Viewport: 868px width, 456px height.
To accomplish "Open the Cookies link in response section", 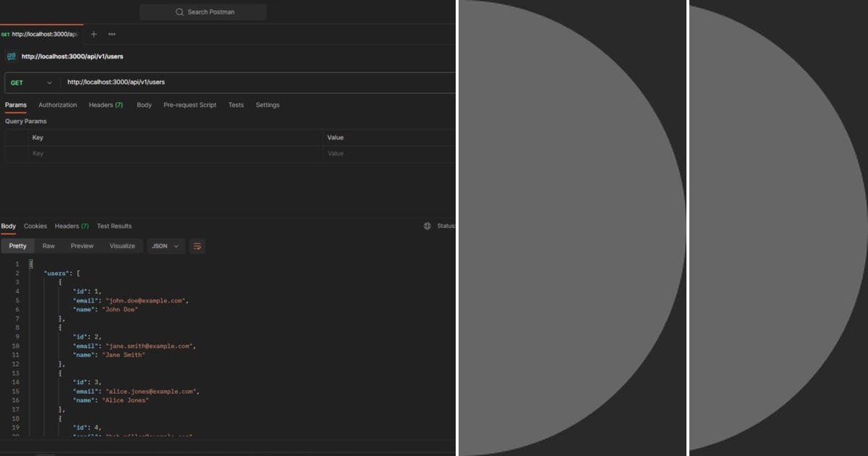I will [35, 226].
